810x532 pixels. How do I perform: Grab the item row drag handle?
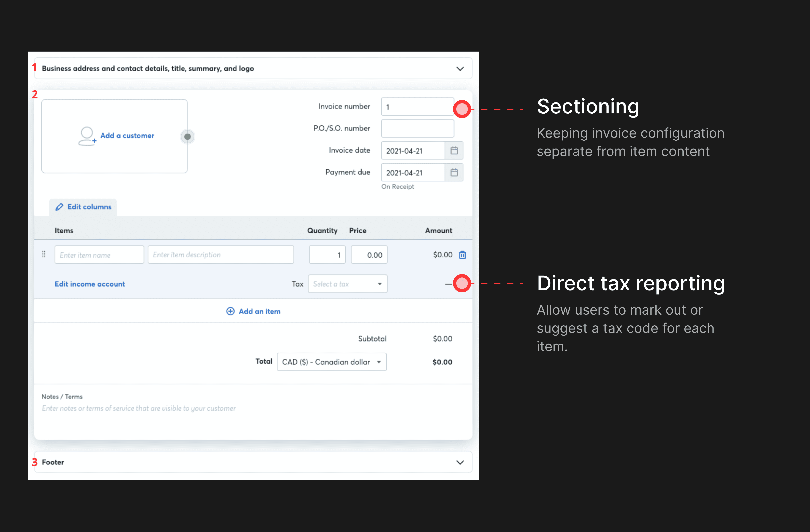(44, 254)
